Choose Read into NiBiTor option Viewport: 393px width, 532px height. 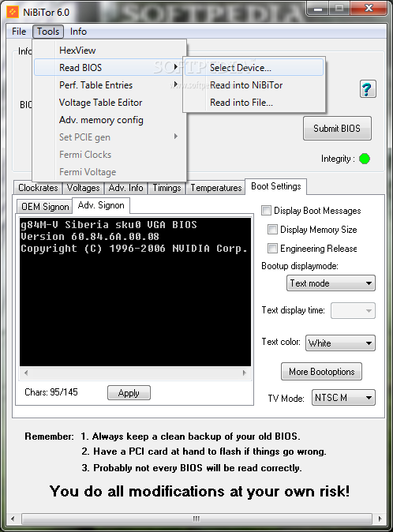253,84
